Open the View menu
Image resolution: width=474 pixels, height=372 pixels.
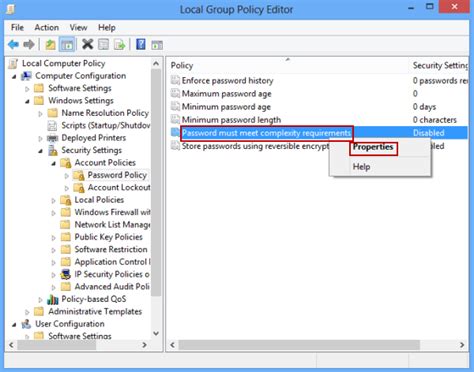(x=78, y=27)
